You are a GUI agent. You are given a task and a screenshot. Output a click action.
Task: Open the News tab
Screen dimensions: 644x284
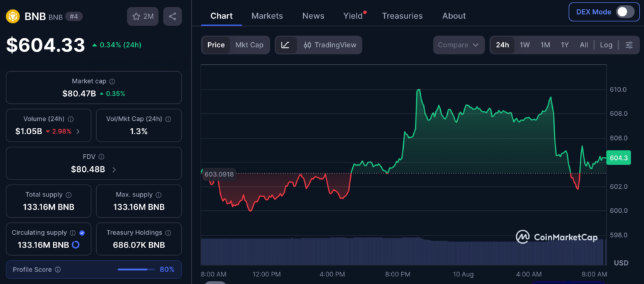click(313, 16)
